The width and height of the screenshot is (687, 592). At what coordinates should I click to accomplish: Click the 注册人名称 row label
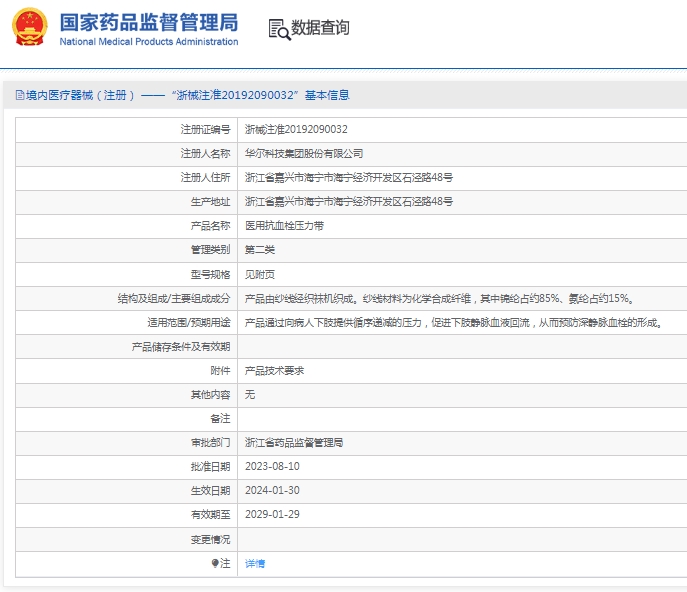pos(205,153)
